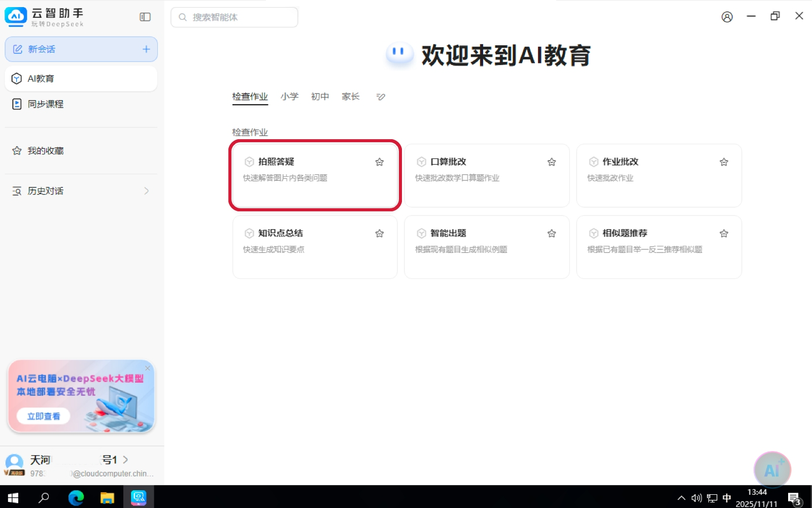Click the edit tabs icon after 家长
Screen dimensions: 812x508
tap(381, 97)
